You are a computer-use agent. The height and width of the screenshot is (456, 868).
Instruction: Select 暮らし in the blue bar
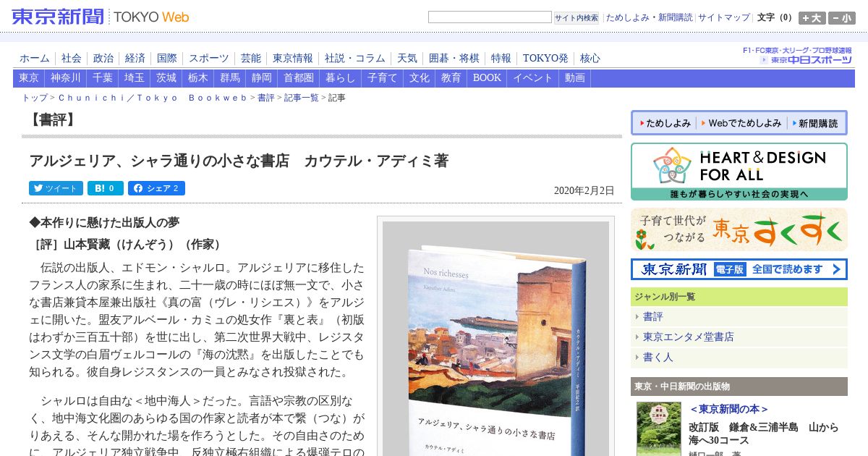point(341,78)
